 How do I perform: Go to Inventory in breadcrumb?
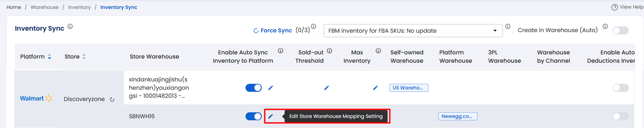point(79,7)
